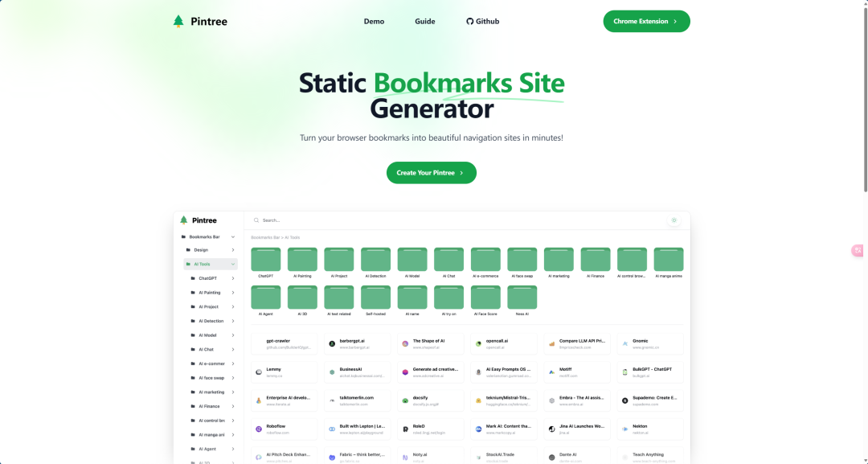Open the AI 3D folder icon in grid
This screenshot has height=464, width=868.
(302, 298)
